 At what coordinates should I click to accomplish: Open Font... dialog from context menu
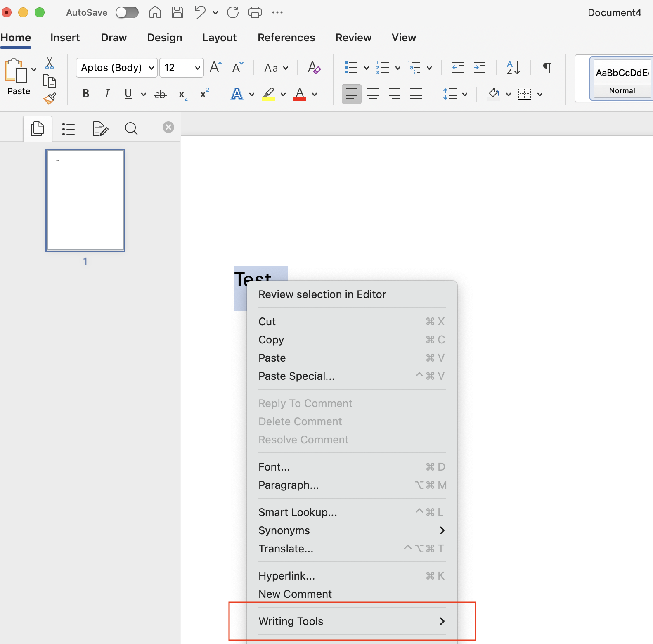352,467
